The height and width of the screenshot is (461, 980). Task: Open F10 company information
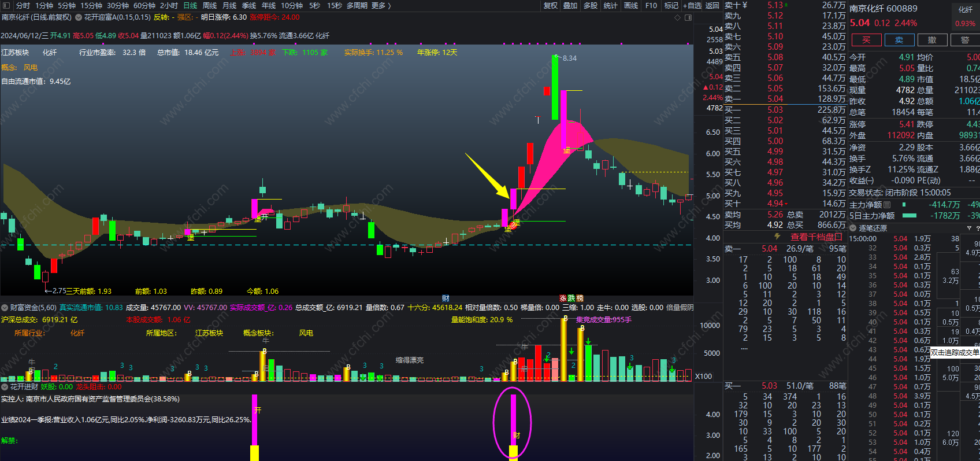click(x=651, y=5)
